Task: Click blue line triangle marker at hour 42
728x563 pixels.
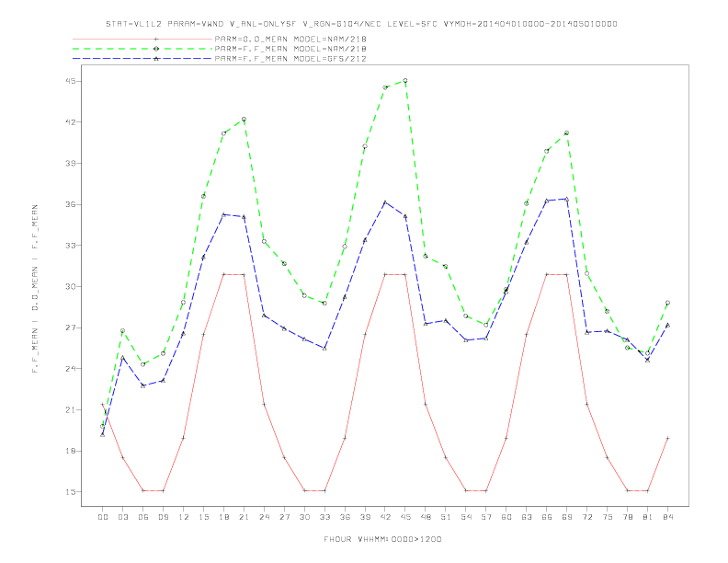Action: 385,202
